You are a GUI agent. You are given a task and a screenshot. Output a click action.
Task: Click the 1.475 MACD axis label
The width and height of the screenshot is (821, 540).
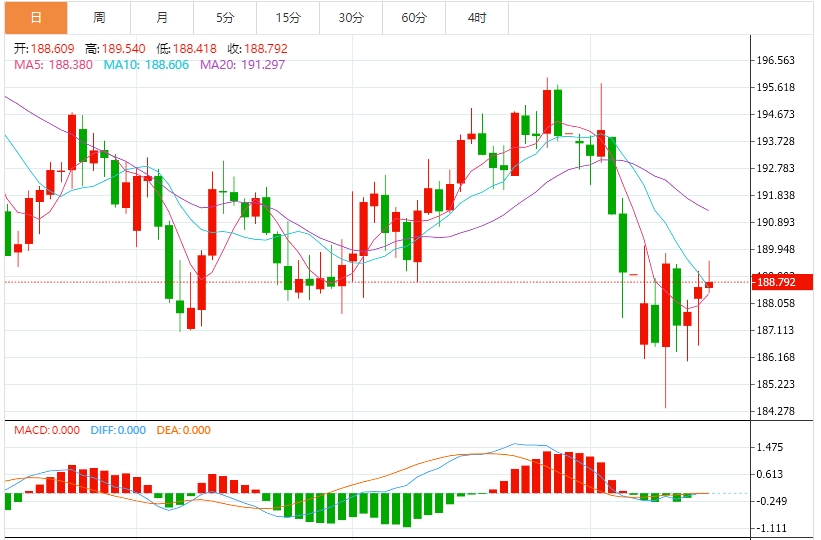click(x=770, y=447)
